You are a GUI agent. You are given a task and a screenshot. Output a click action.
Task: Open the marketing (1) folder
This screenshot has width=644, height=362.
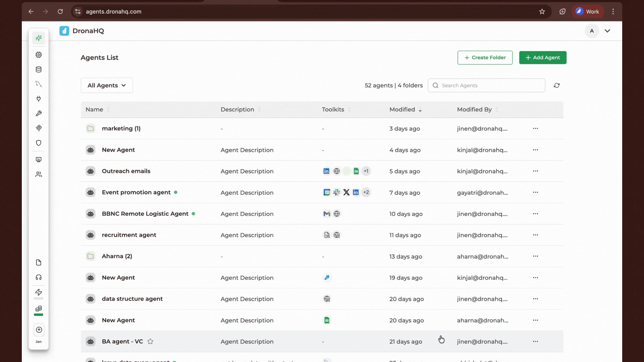click(x=121, y=128)
